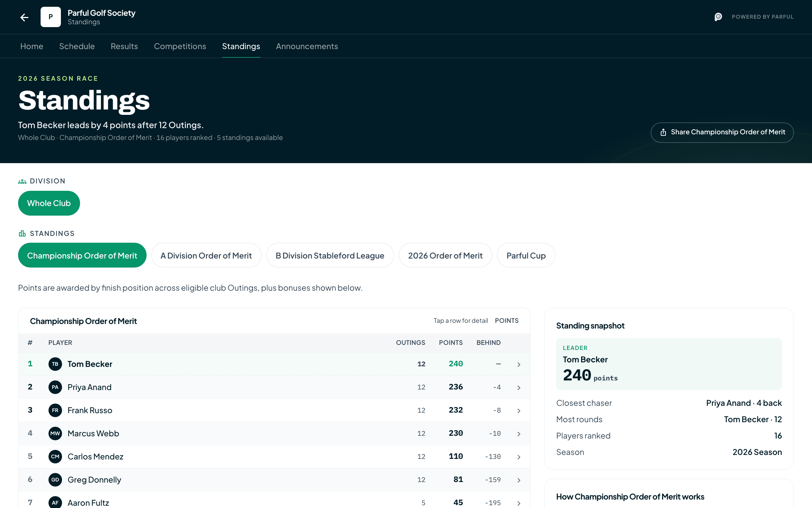812x508 pixels.
Task: Click the CM avatar for Carlos Mendez
Action: point(55,457)
